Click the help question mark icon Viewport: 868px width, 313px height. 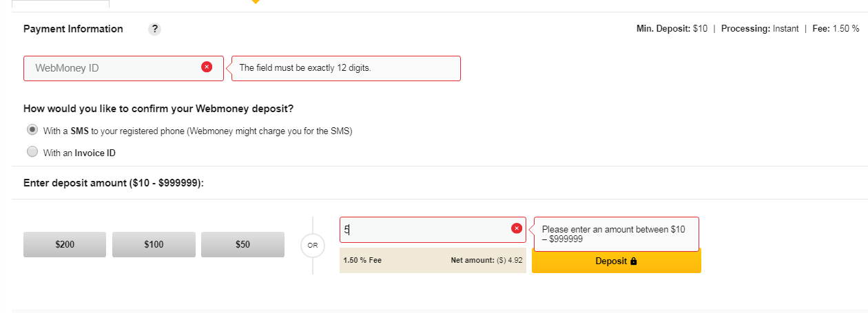click(x=155, y=29)
